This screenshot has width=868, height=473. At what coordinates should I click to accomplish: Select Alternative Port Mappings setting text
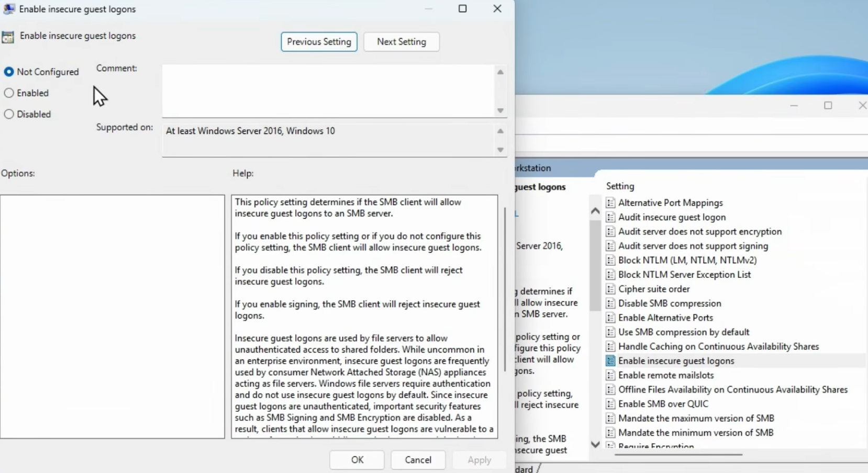pos(671,203)
